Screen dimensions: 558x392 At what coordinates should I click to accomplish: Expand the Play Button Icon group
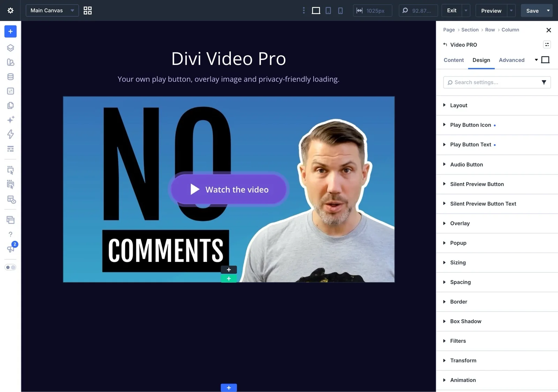click(x=497, y=125)
